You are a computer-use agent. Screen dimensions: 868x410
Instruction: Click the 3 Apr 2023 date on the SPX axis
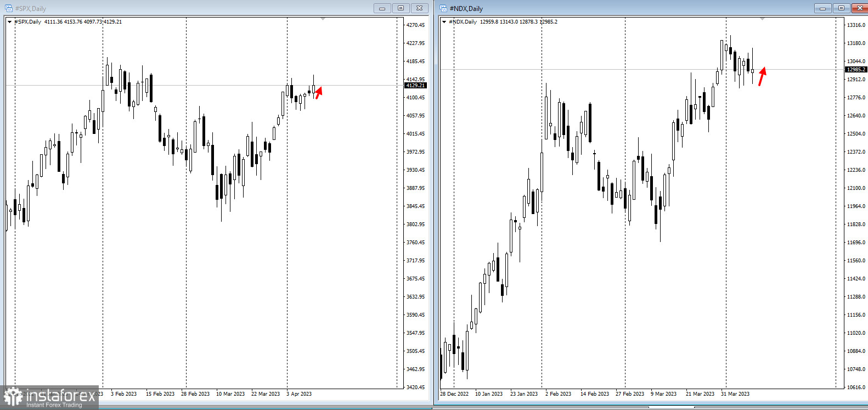299,394
